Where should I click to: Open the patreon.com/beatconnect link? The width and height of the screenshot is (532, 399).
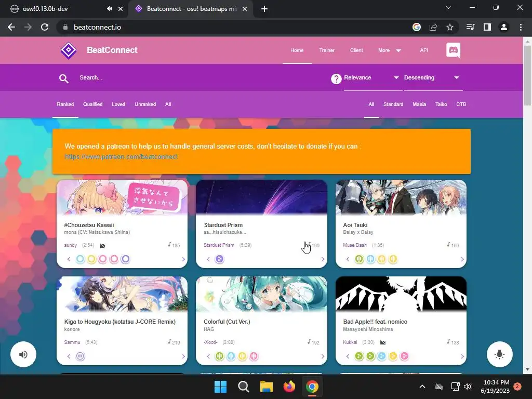click(x=121, y=157)
